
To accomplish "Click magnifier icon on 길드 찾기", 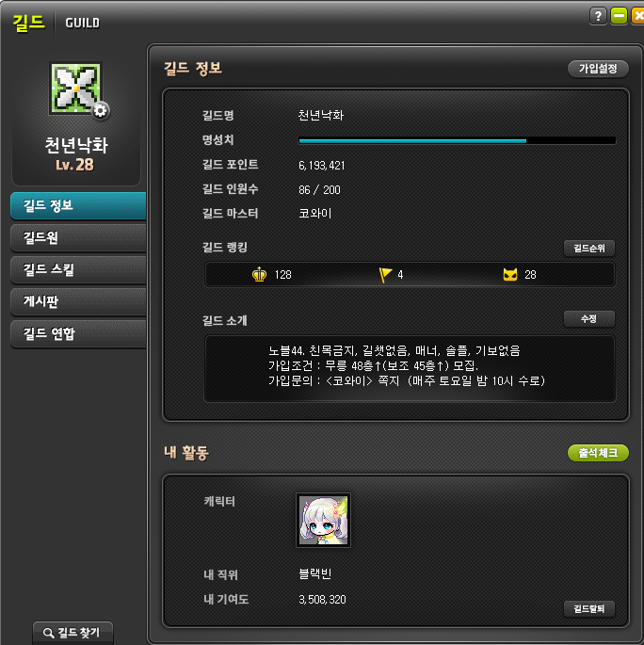I will (49, 633).
